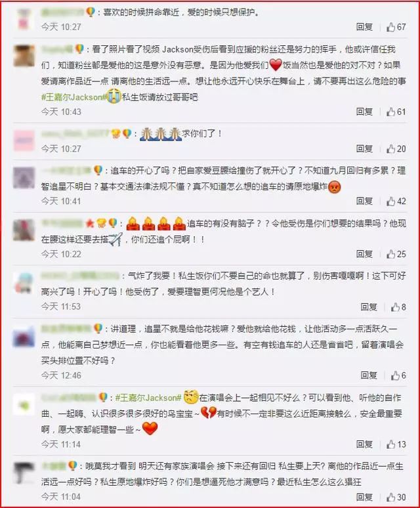Viewport: 420px width, 508px height.
Task: Like the comment posted at 11:53
Action: 398,307
